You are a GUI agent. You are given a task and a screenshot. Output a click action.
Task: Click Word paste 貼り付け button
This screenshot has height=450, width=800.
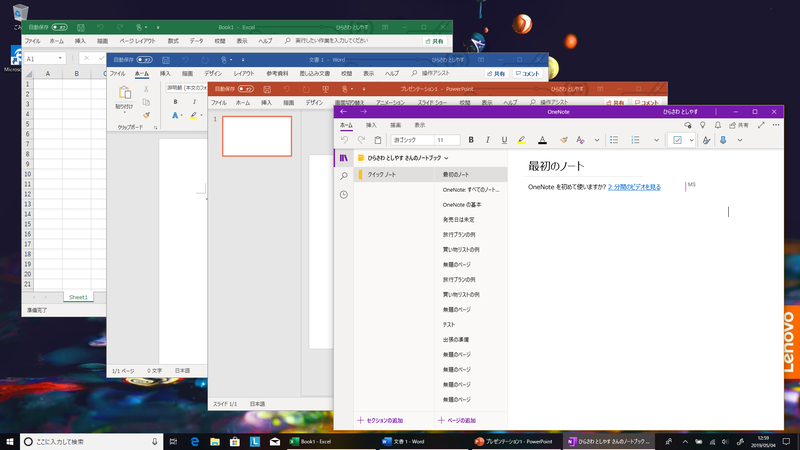(x=124, y=98)
